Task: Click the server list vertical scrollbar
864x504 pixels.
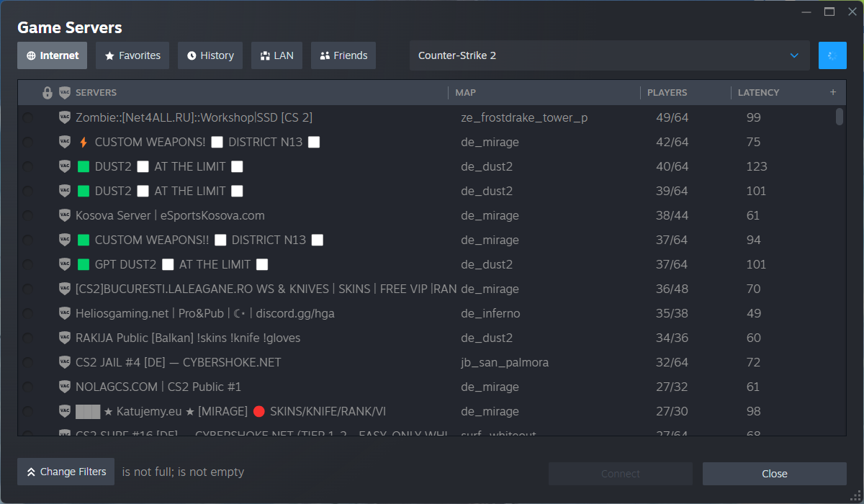Action: pos(840,117)
